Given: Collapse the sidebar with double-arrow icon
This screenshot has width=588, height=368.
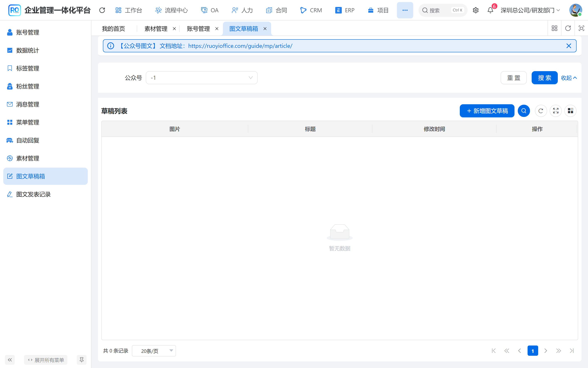Looking at the screenshot, I should (x=10, y=360).
